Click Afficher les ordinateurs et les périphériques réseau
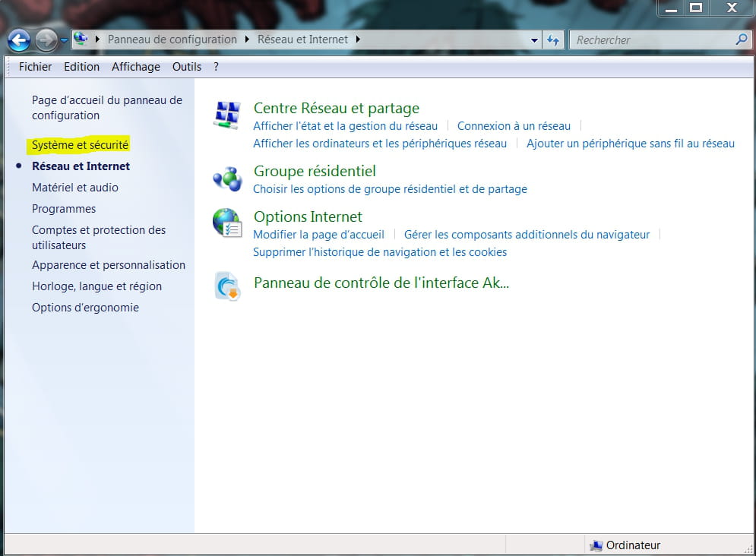The height and width of the screenshot is (556, 756). 380,144
